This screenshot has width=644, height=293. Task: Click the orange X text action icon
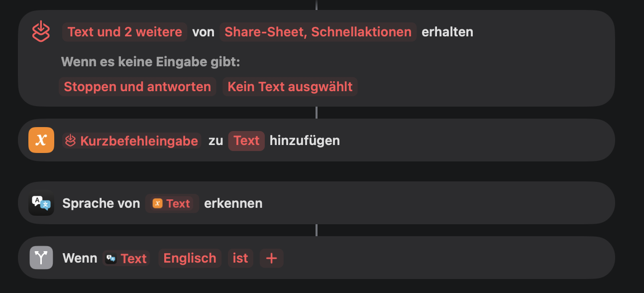pyautogui.click(x=41, y=140)
